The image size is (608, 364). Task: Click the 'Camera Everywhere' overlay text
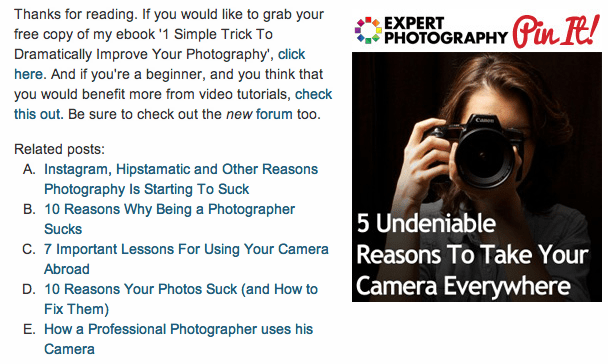pyautogui.click(x=463, y=286)
